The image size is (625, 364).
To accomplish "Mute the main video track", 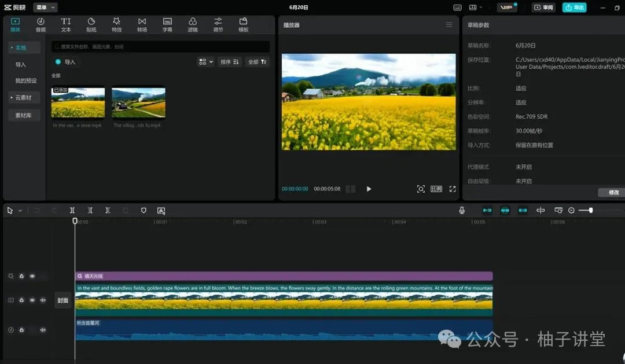I will pos(43,300).
